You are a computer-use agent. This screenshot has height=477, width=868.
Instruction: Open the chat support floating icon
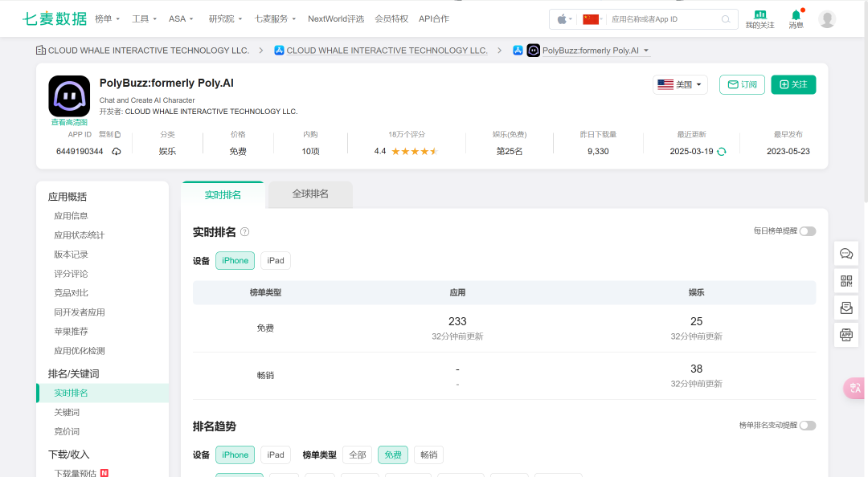[846, 254]
